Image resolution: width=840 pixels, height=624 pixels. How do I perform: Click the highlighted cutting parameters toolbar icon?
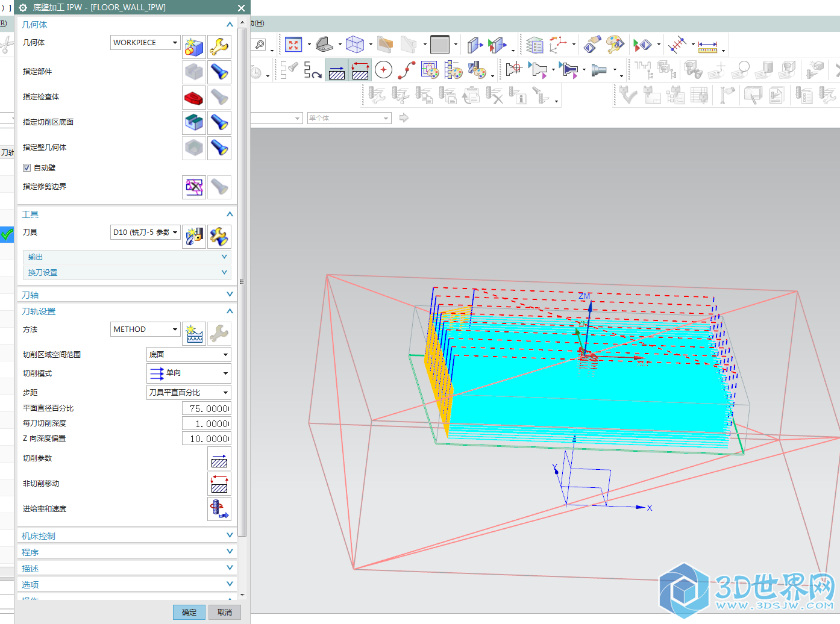[x=337, y=70]
